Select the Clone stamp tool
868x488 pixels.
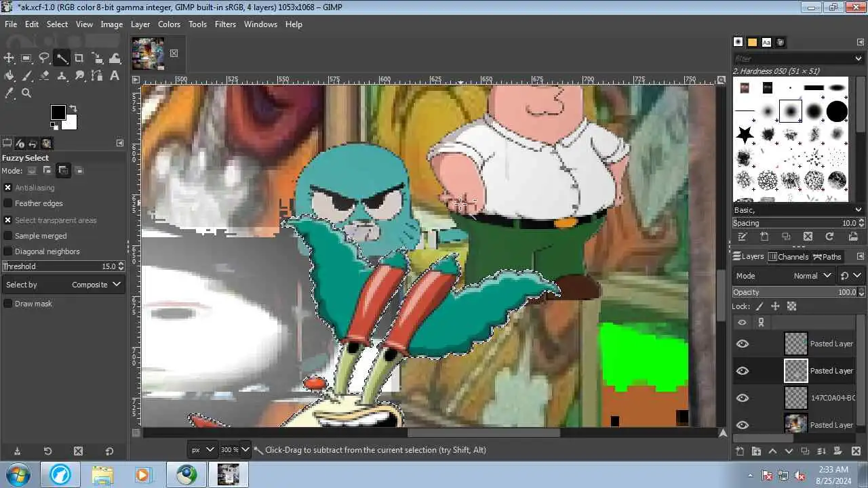62,76
